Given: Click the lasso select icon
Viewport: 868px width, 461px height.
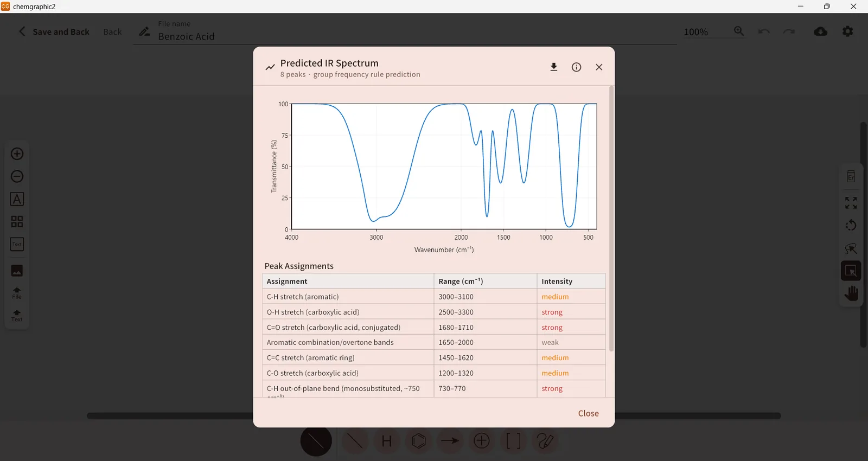Looking at the screenshot, I should pyautogui.click(x=851, y=248).
